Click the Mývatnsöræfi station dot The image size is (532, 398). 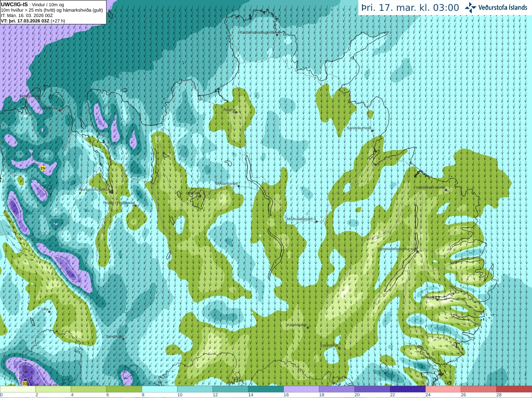point(239,186)
